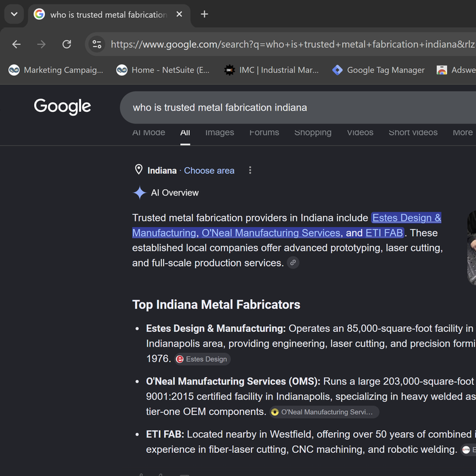
Task: Go back to the previous page
Action: pos(16,44)
